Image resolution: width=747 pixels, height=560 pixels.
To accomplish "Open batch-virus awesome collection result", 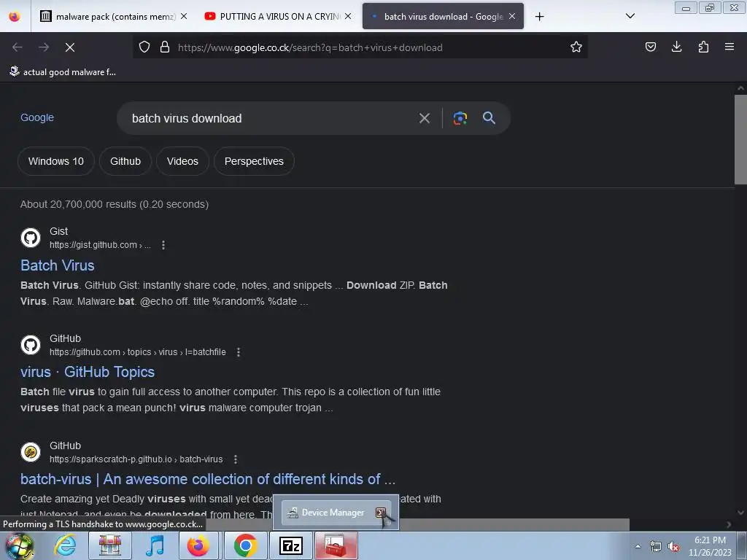I will coord(208,479).
